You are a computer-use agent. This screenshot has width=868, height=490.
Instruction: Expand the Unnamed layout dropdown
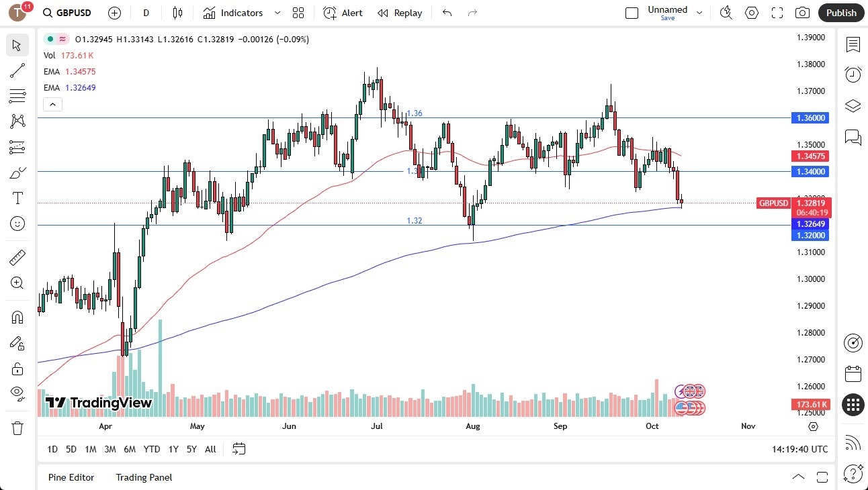tap(699, 13)
